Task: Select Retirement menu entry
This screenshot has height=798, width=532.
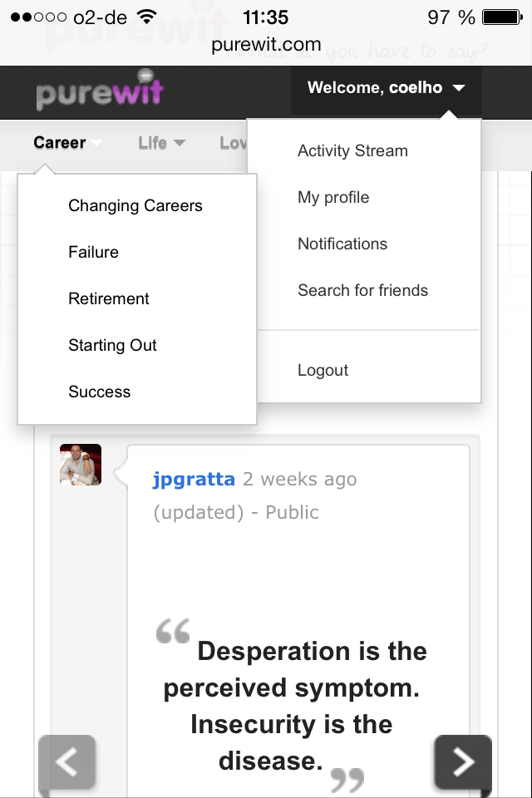Action: [x=109, y=299]
